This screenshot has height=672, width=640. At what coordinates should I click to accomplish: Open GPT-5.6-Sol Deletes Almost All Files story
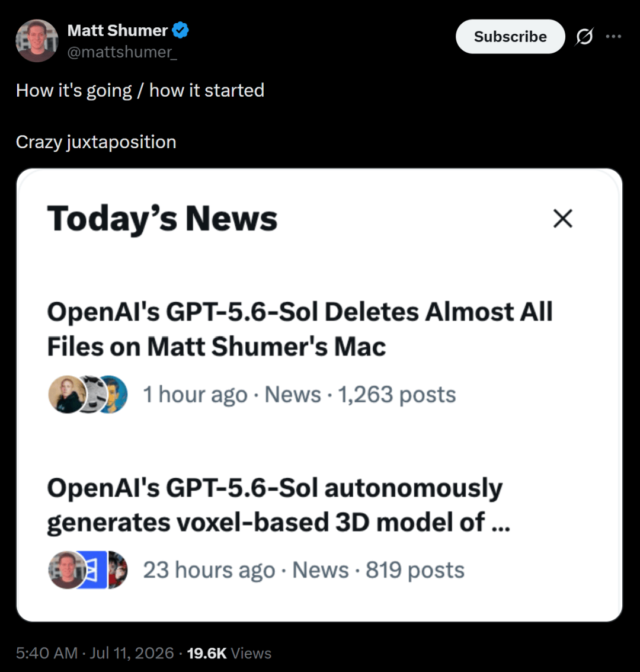(x=300, y=329)
